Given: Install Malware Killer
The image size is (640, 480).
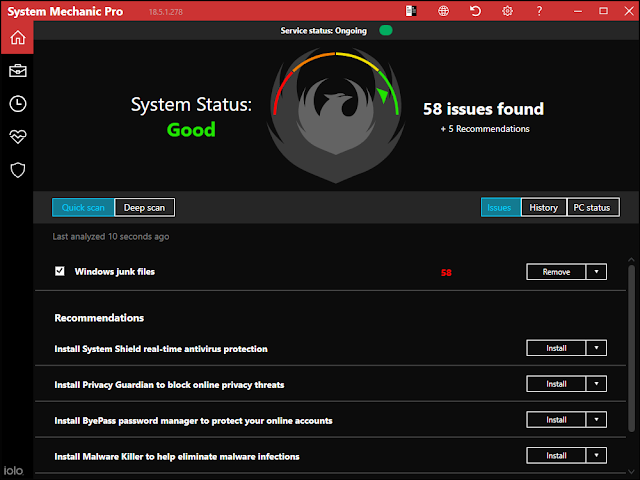Looking at the screenshot, I should coord(556,456).
